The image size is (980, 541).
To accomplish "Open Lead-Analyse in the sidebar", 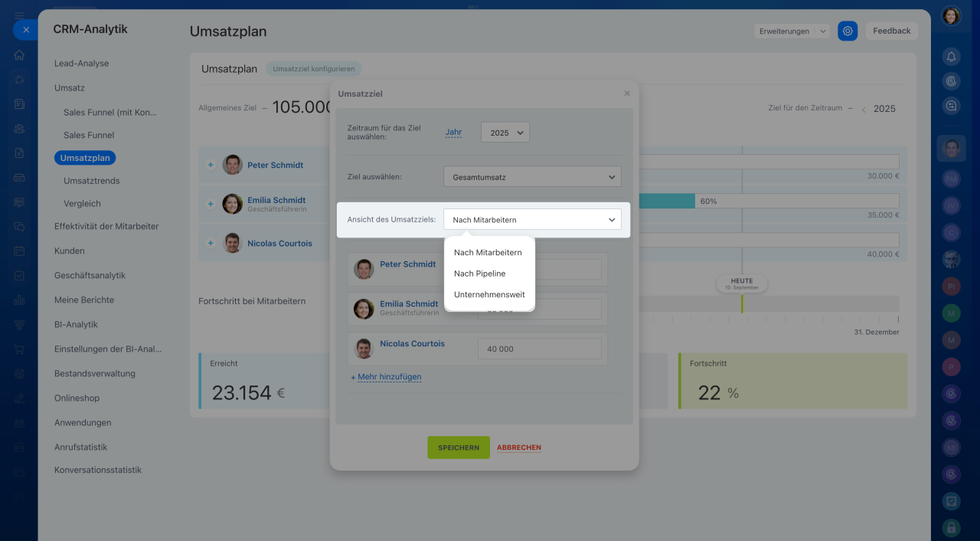I will [81, 64].
